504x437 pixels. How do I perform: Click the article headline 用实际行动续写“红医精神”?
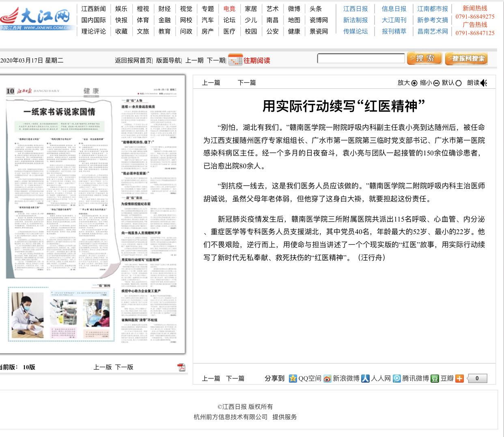344,106
